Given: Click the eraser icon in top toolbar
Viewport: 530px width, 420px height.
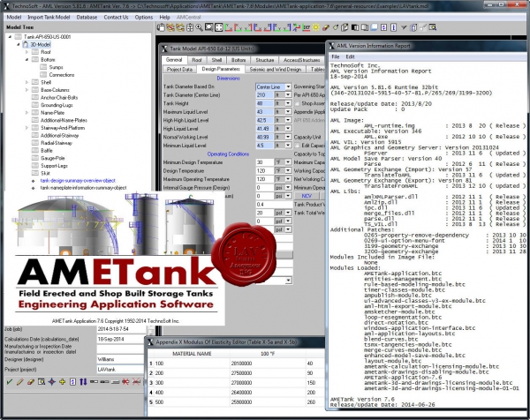Looking at the screenshot, I should [x=326, y=27].
